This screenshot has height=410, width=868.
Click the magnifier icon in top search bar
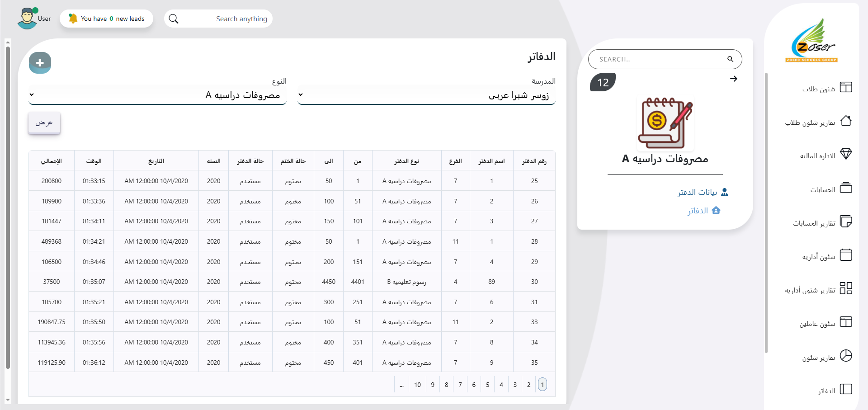click(174, 19)
